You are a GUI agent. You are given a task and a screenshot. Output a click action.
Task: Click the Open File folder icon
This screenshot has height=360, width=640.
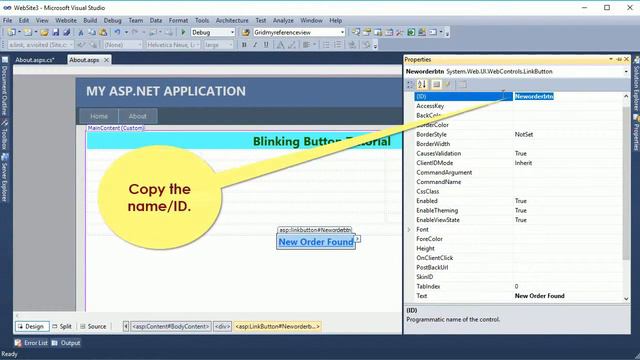coord(44,32)
